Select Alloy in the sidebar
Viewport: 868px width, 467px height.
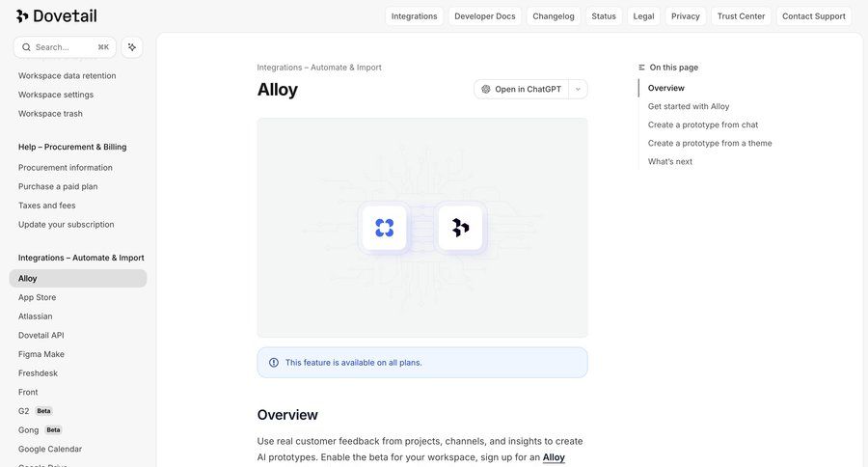[x=78, y=279]
